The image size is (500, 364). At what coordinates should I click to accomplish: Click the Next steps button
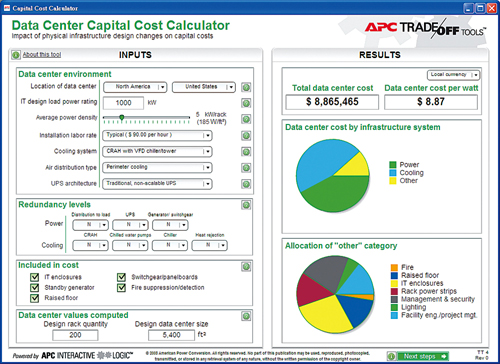coord(423,356)
